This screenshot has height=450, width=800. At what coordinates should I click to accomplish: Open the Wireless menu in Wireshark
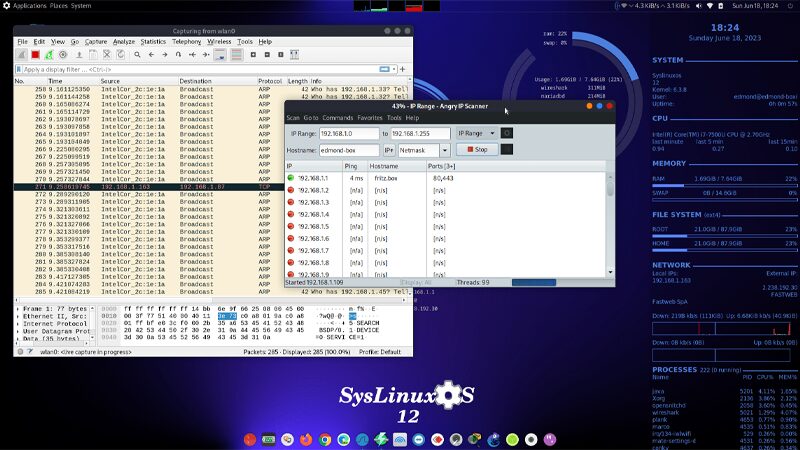[x=219, y=41]
